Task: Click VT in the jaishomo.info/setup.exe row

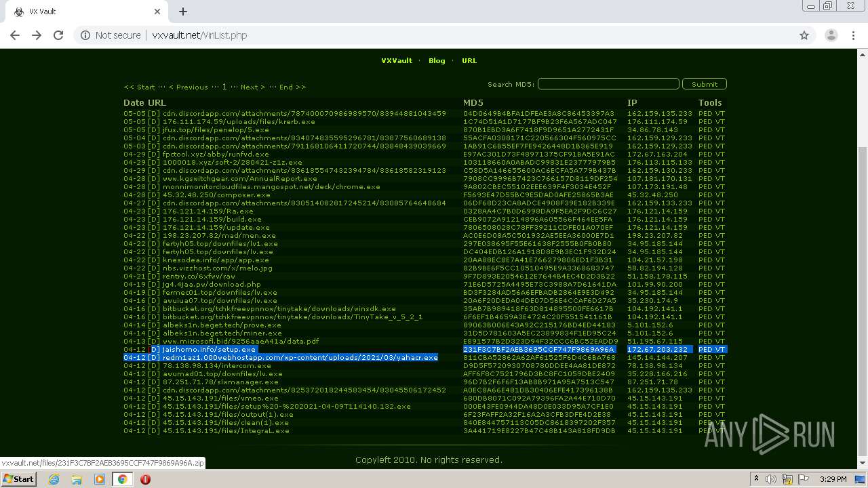Action: coord(719,349)
